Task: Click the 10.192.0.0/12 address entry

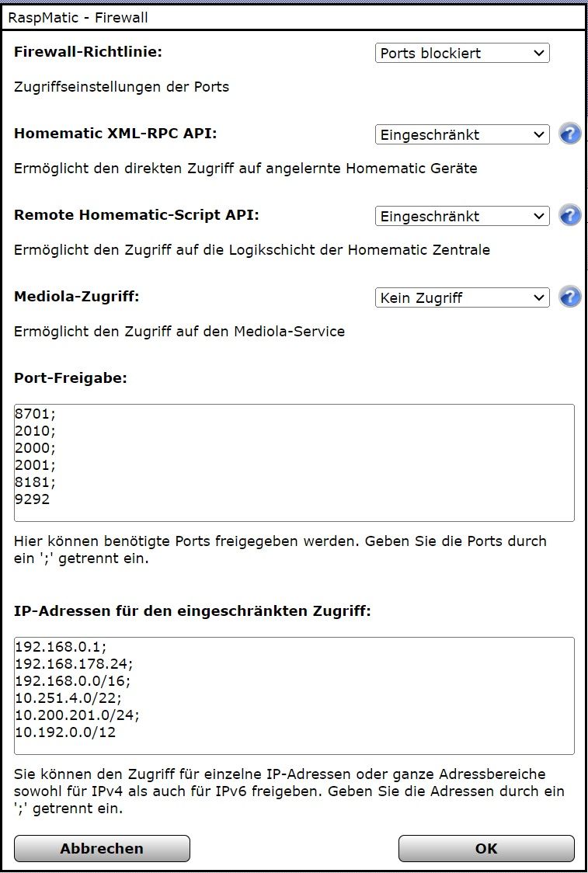Action: pos(65,732)
